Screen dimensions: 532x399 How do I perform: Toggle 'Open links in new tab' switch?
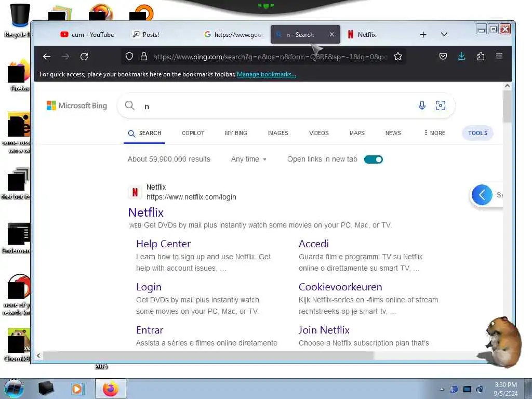373,159
